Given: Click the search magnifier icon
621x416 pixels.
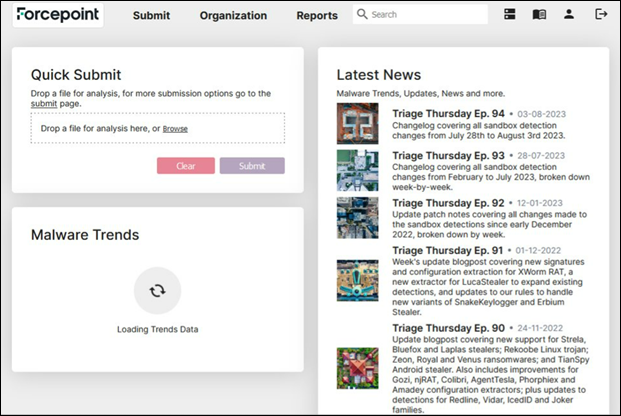Looking at the screenshot, I should (x=362, y=15).
